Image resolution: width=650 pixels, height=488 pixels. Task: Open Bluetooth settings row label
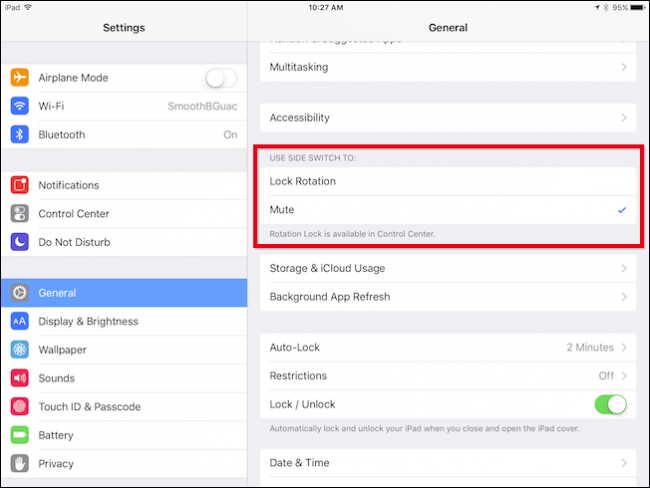click(x=62, y=135)
